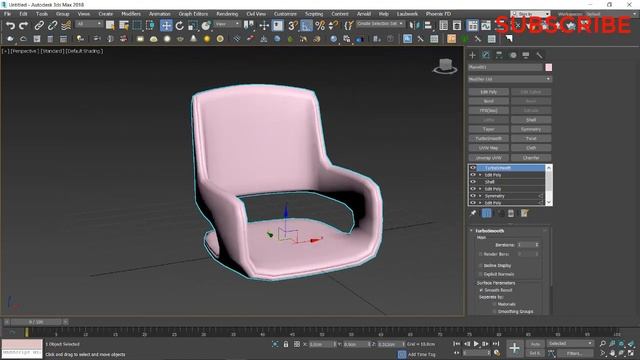This screenshot has width=640, height=360.
Task: Click the Unwrap UVW modifier button
Action: tap(489, 158)
